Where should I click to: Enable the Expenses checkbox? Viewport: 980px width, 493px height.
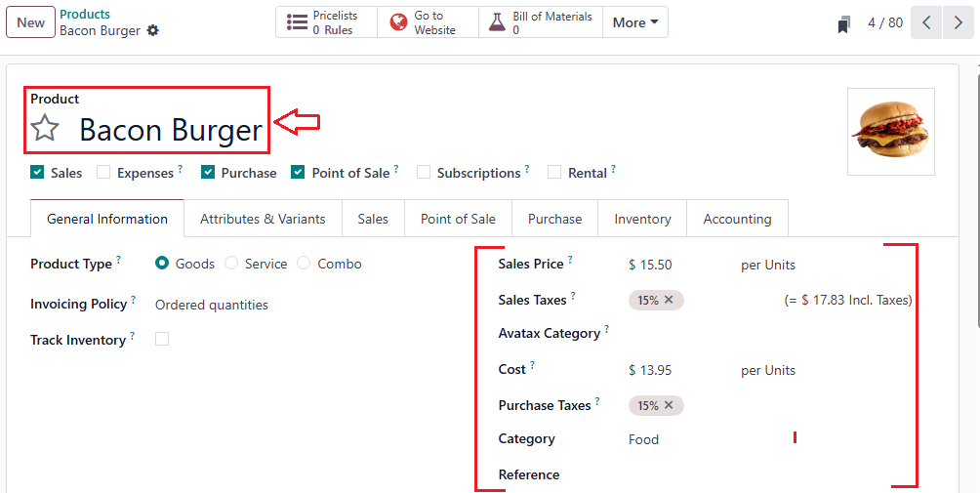pos(103,173)
